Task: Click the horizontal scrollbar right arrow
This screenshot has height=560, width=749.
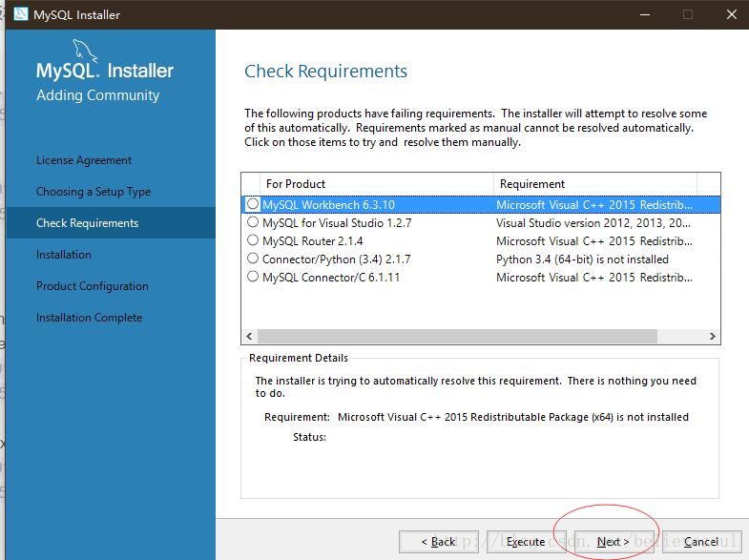Action: click(x=712, y=336)
